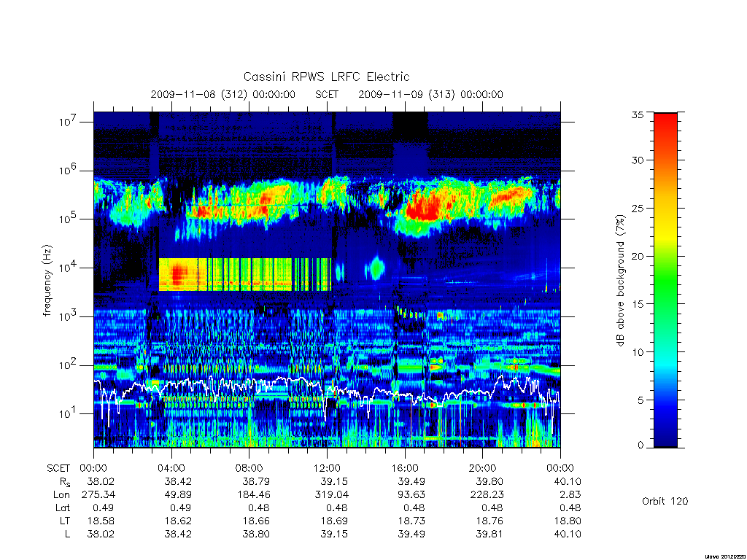Viewport: 747px width, 560px height.
Task: Click the "SCET" row label under the plot
Action: [x=58, y=469]
